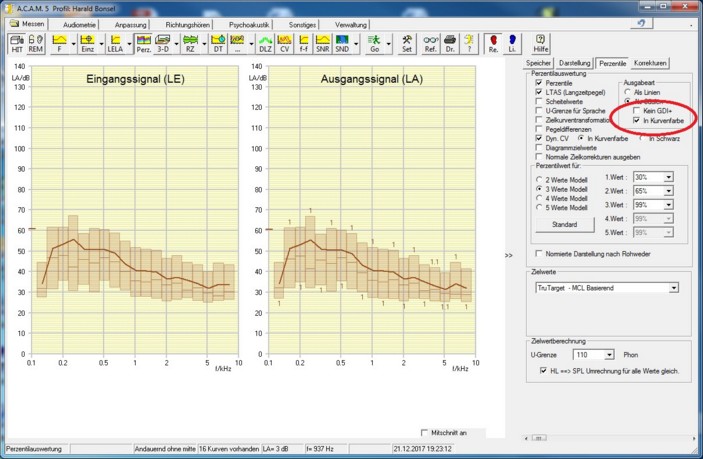This screenshot has height=459, width=703.
Task: Open the SNR toolbar tool
Action: [323, 44]
